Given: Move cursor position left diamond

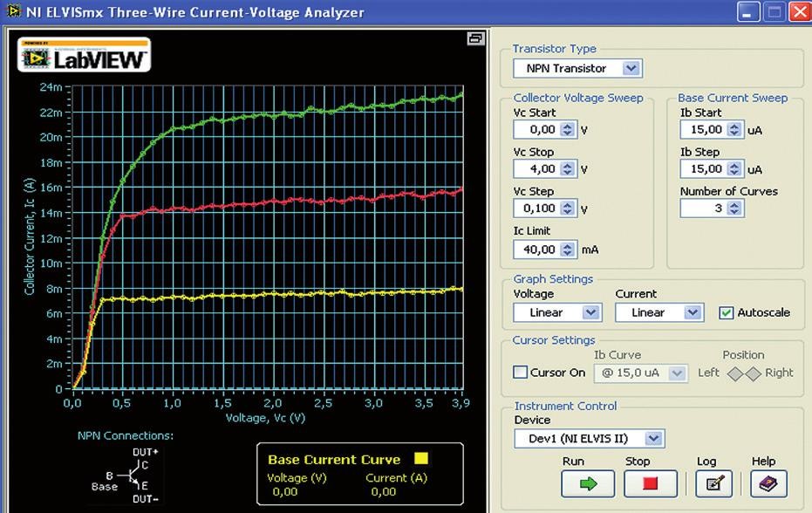Looking at the screenshot, I should [x=735, y=373].
